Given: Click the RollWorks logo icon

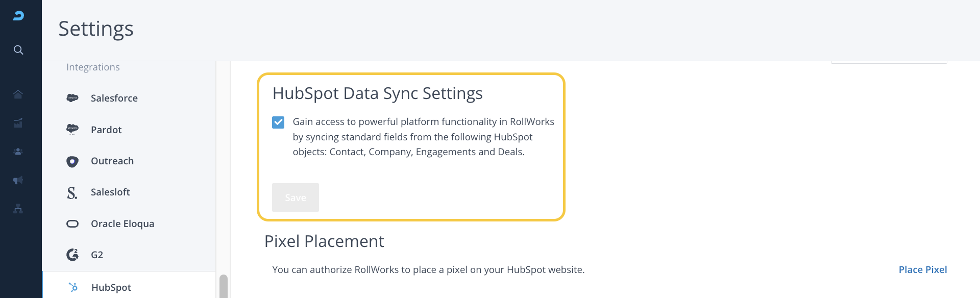Looking at the screenshot, I should click(18, 16).
